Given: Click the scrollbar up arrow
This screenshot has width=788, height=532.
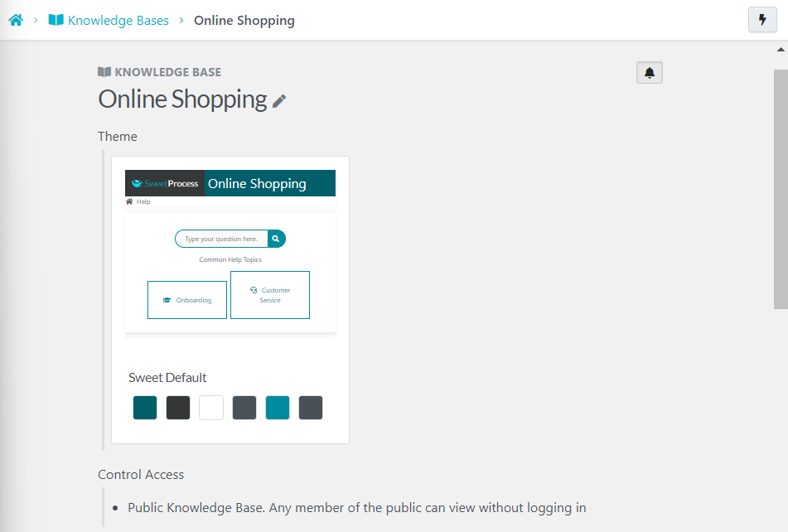Looking at the screenshot, I should [781, 49].
